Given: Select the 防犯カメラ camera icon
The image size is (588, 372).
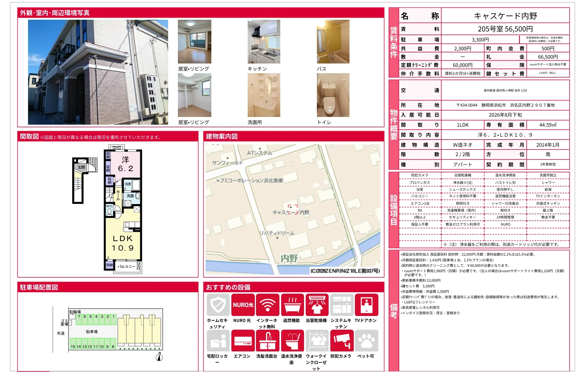Looking at the screenshot, I should pos(342,341).
